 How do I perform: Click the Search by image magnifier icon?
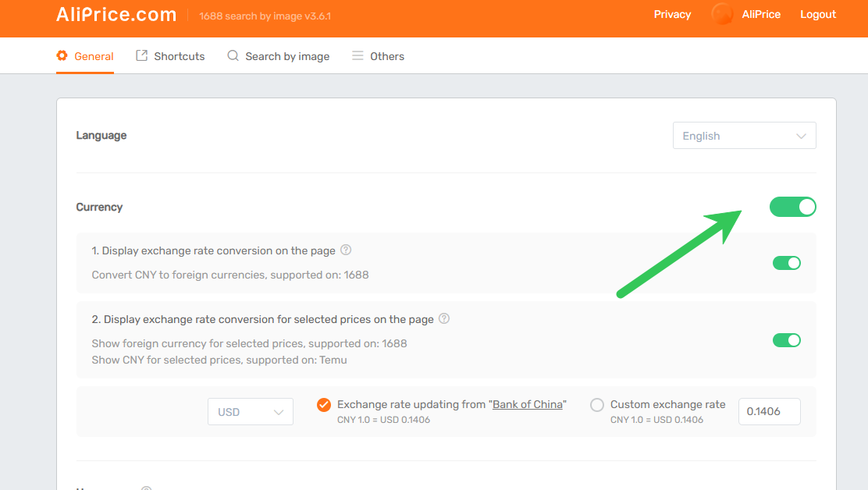coord(233,56)
